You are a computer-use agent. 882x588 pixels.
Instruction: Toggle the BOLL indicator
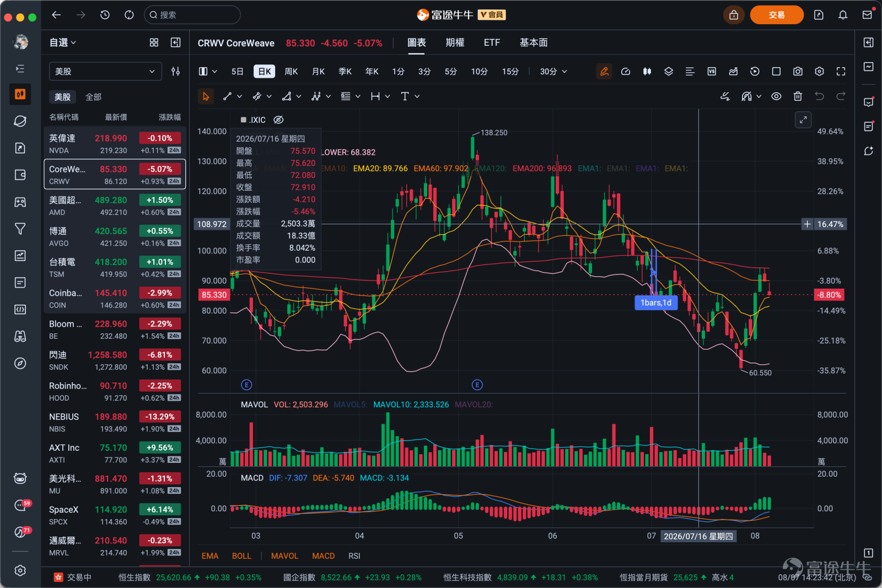(x=241, y=556)
